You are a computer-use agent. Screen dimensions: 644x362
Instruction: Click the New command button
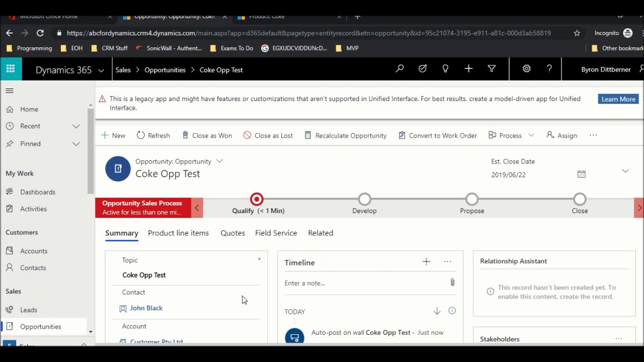coord(113,135)
